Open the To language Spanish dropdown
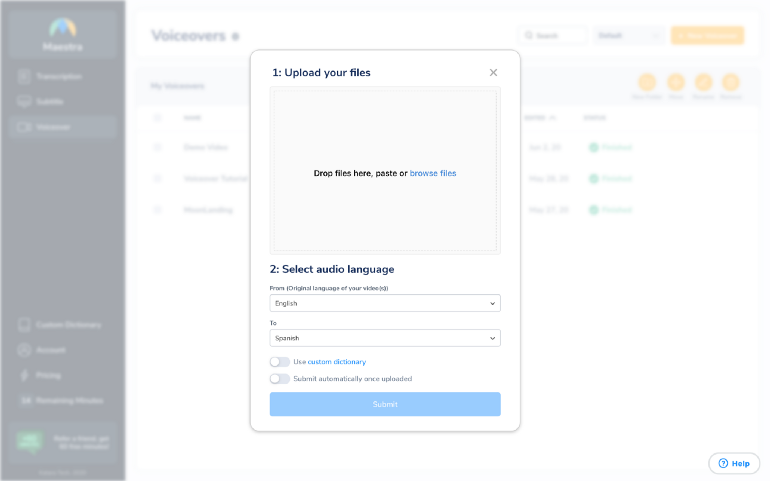770x481 pixels. 385,338
